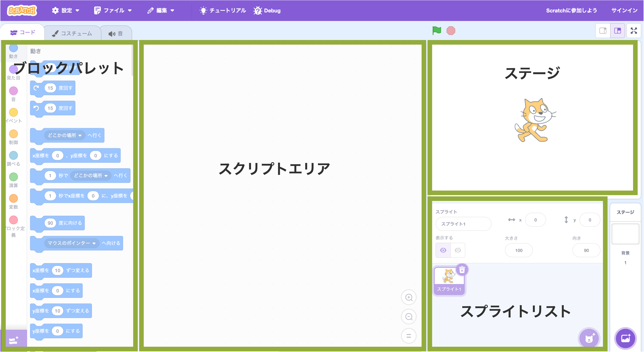Open the ファイル menu
The image size is (644, 352).
pos(113,11)
